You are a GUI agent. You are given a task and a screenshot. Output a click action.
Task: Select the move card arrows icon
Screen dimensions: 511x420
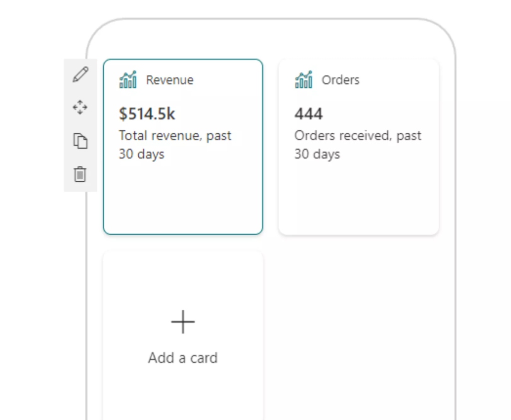[80, 107]
